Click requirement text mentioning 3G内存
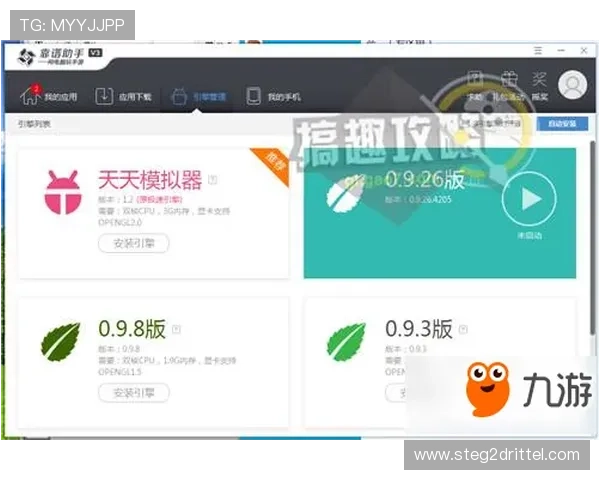Image resolution: width=600 pixels, height=480 pixels. [164, 211]
